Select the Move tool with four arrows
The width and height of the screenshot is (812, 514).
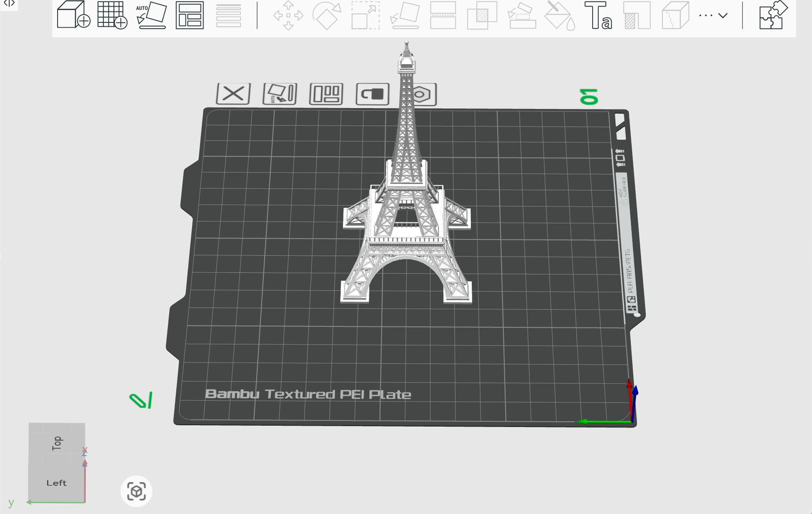coord(288,15)
